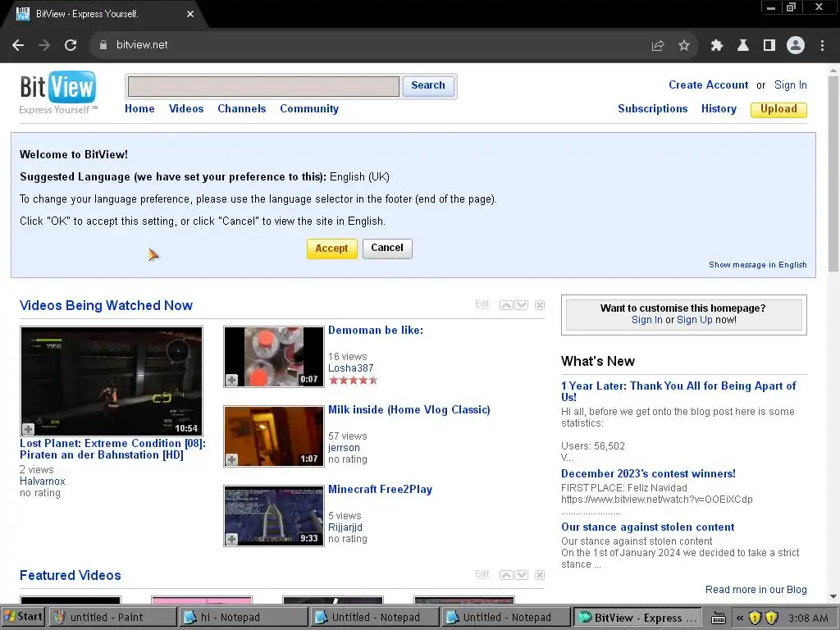The height and width of the screenshot is (630, 840).
Task: Toggle the browser side panel icon
Action: pyautogui.click(x=769, y=46)
